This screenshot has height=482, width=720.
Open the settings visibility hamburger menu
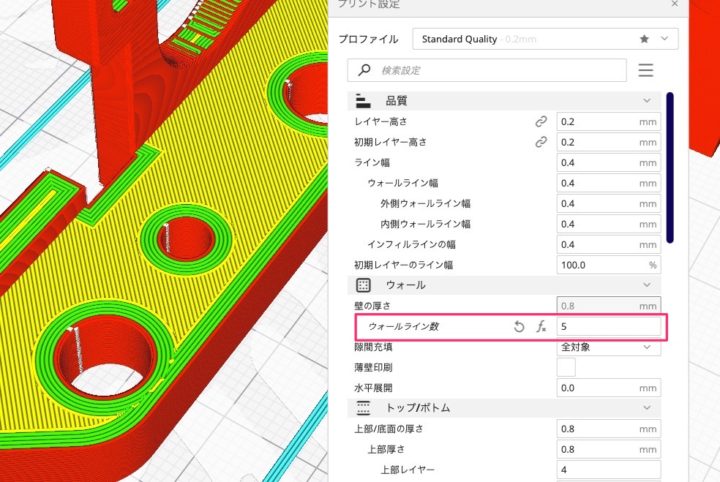[x=645, y=70]
